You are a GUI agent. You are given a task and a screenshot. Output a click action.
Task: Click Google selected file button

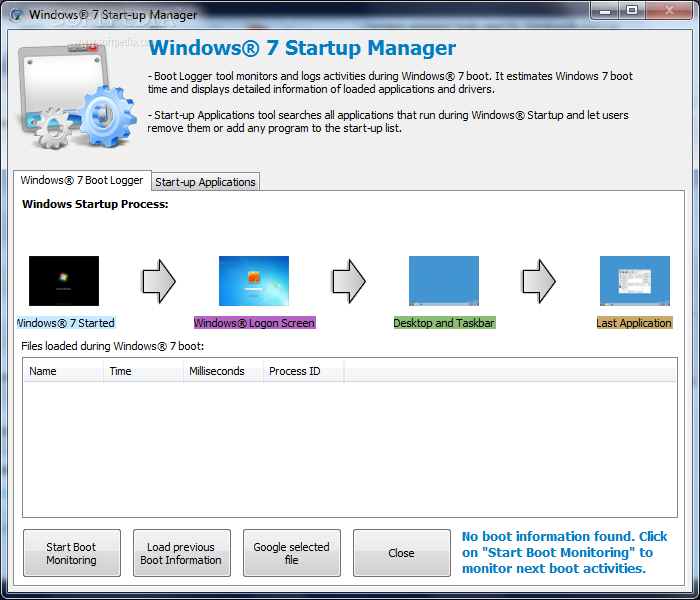(292, 553)
